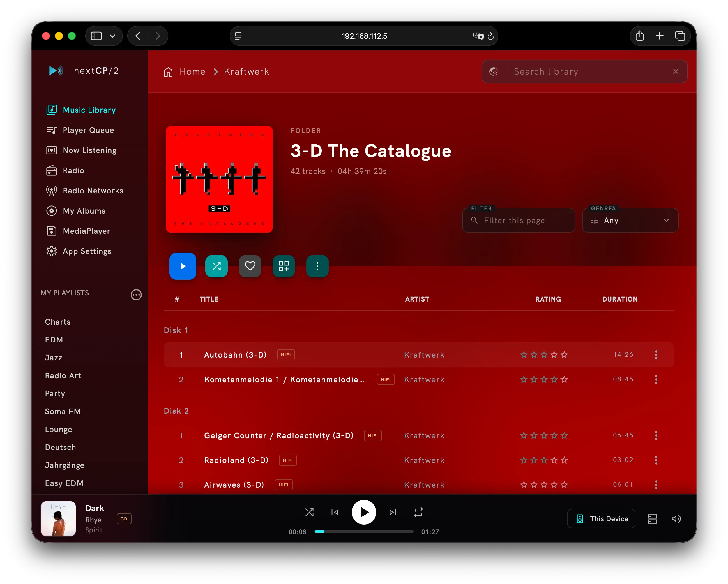The height and width of the screenshot is (584, 728).
Task: Open options for Airwaves (3-D) track
Action: click(x=656, y=485)
